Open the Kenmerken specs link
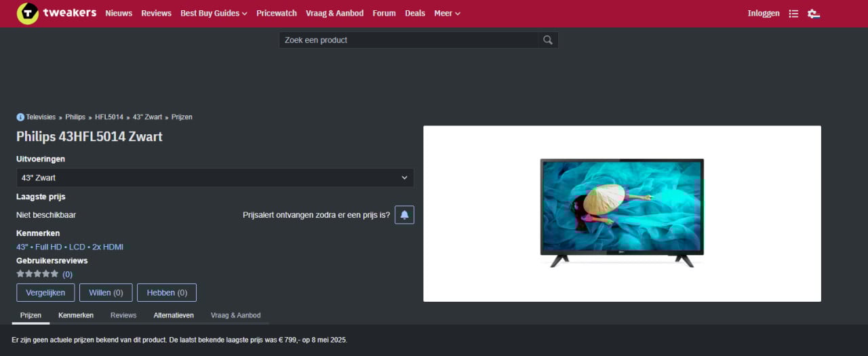The image size is (868, 356). coord(70,247)
